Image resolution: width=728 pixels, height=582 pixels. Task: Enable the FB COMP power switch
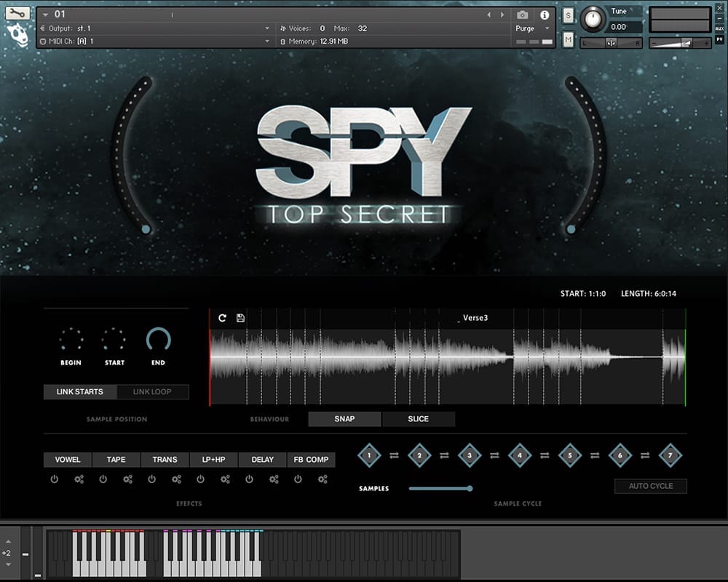coord(298,479)
